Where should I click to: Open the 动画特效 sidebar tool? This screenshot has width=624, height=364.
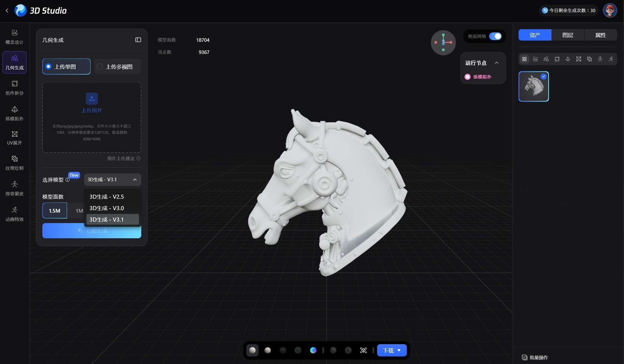tap(14, 214)
